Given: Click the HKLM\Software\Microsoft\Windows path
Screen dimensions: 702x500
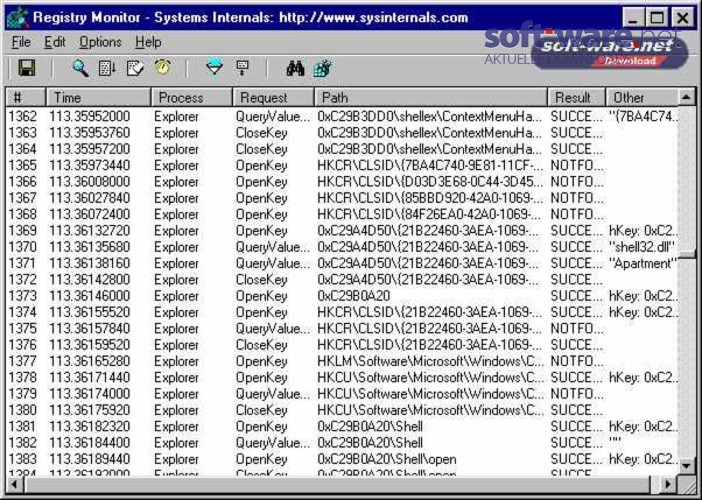Looking at the screenshot, I should [431, 361].
